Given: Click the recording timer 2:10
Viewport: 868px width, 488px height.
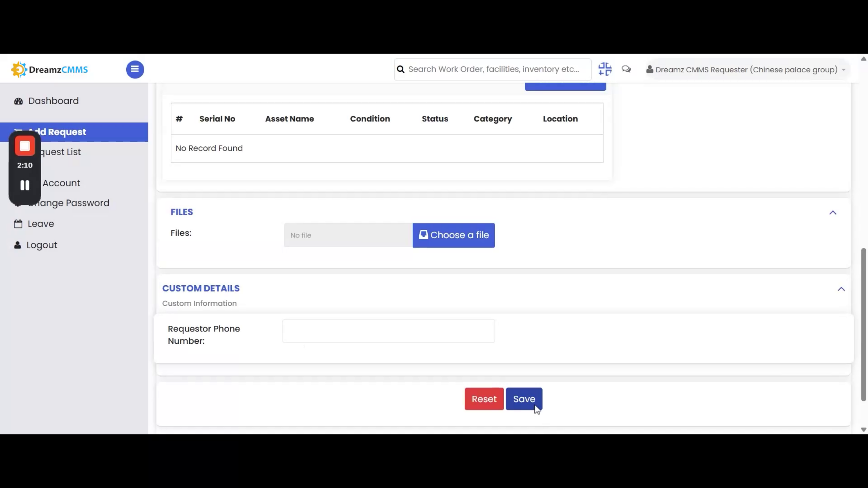Looking at the screenshot, I should point(25,165).
